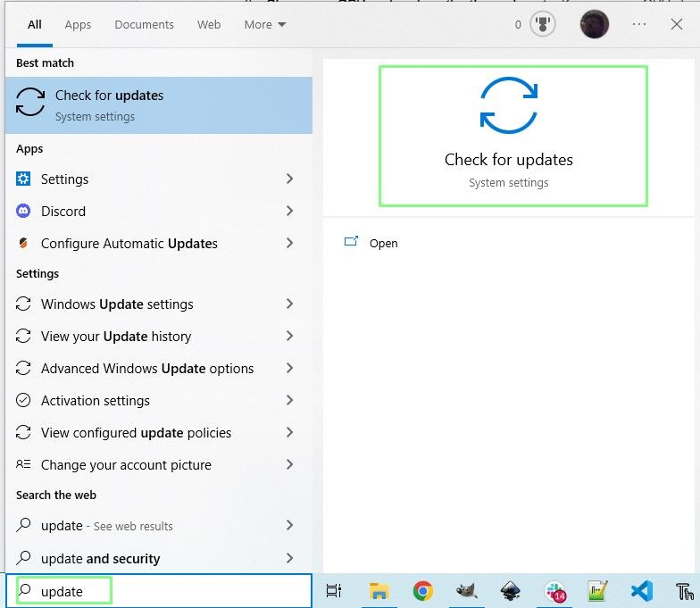Open the three-dots options menu

pos(639,24)
